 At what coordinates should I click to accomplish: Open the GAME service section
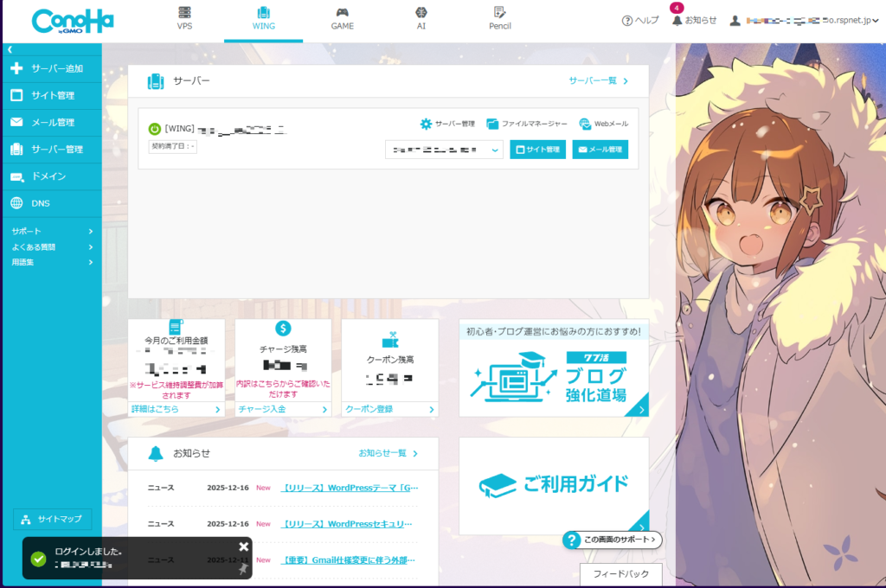[x=342, y=17]
